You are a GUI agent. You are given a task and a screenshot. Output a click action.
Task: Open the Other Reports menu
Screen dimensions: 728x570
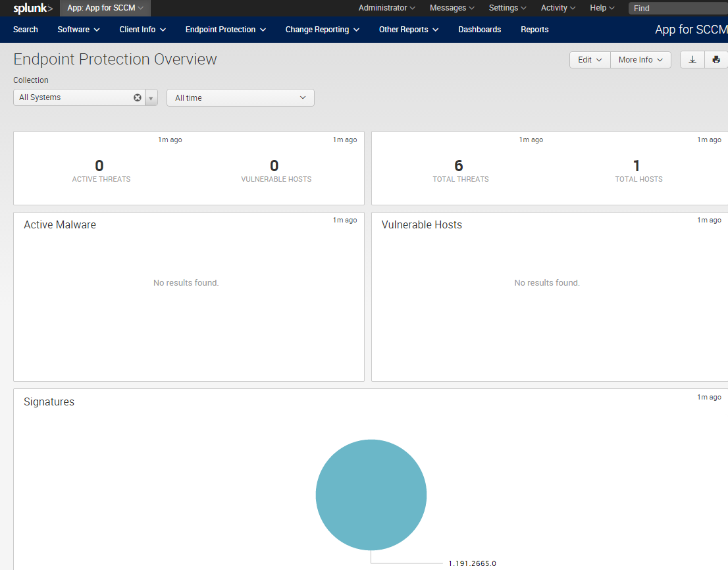pos(409,30)
